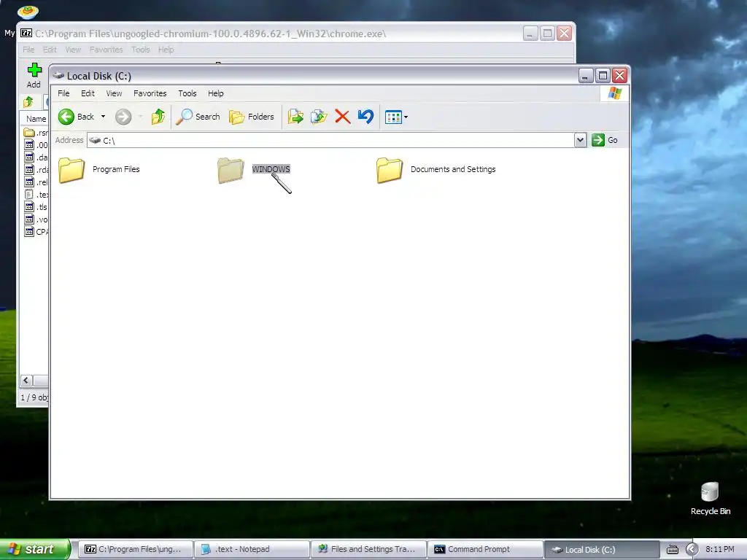
Task: Select the .text file row in 7-Zip
Action: pyautogui.click(x=36, y=195)
